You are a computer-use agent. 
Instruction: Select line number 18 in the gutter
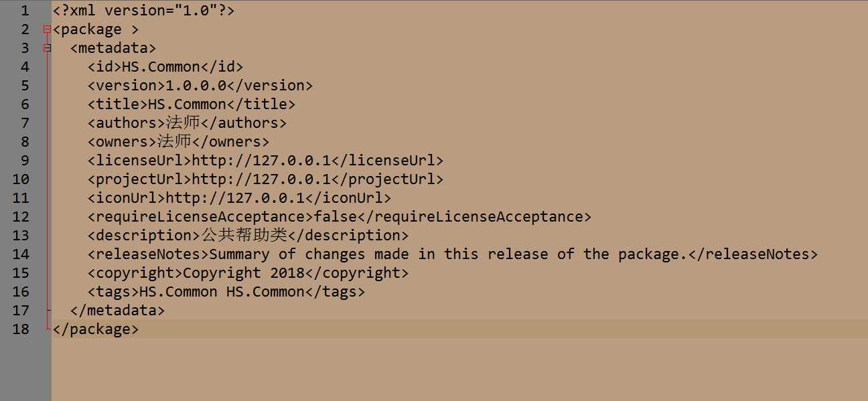(21, 329)
